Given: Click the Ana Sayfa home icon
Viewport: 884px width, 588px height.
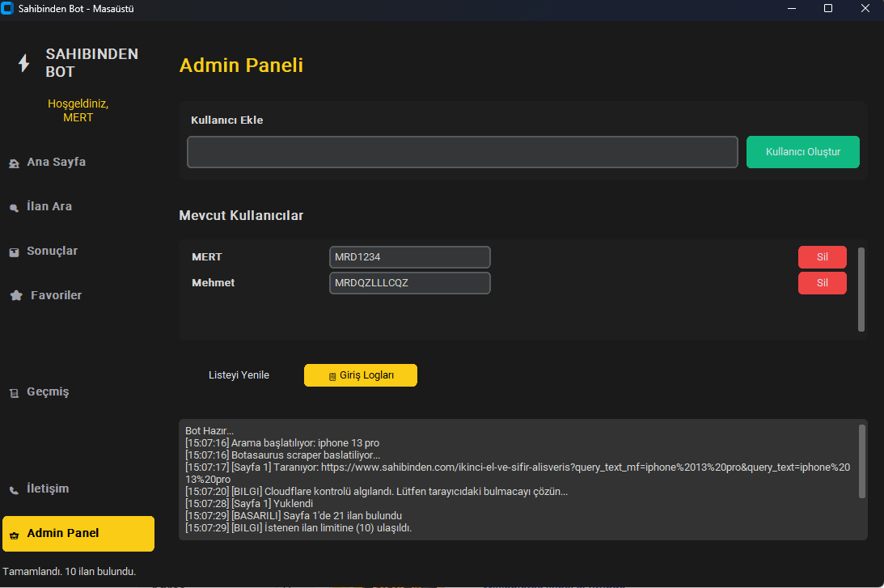Looking at the screenshot, I should [x=14, y=163].
